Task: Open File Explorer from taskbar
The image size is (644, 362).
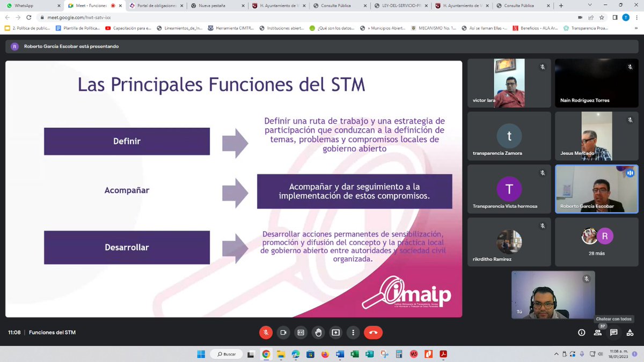Action: [x=281, y=354]
